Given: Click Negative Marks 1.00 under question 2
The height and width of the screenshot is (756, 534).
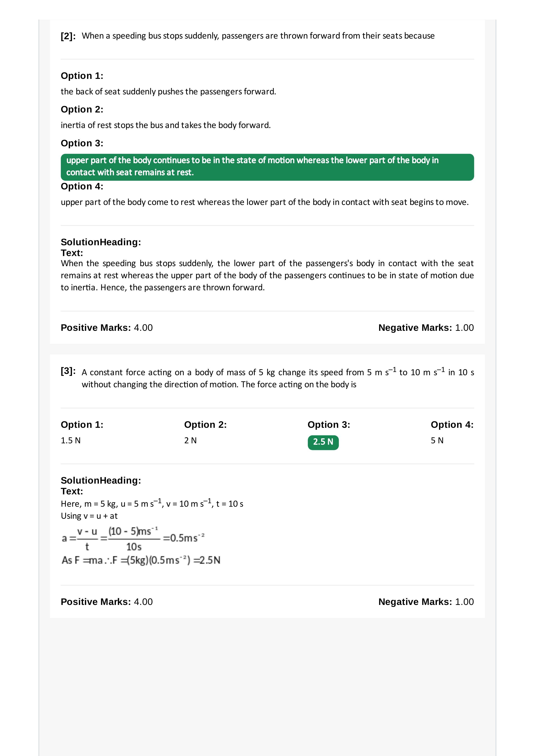Looking at the screenshot, I should tap(426, 328).
